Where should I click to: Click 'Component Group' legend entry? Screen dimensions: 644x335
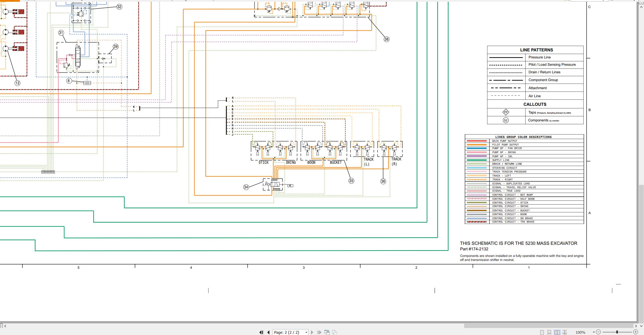pos(543,80)
